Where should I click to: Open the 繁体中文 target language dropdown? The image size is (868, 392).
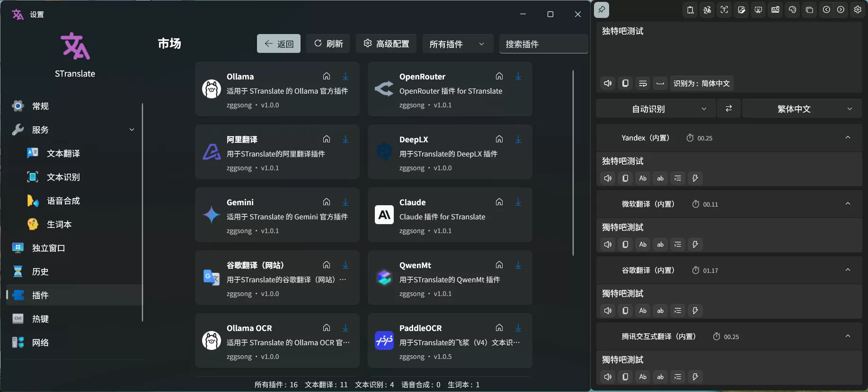click(x=802, y=109)
